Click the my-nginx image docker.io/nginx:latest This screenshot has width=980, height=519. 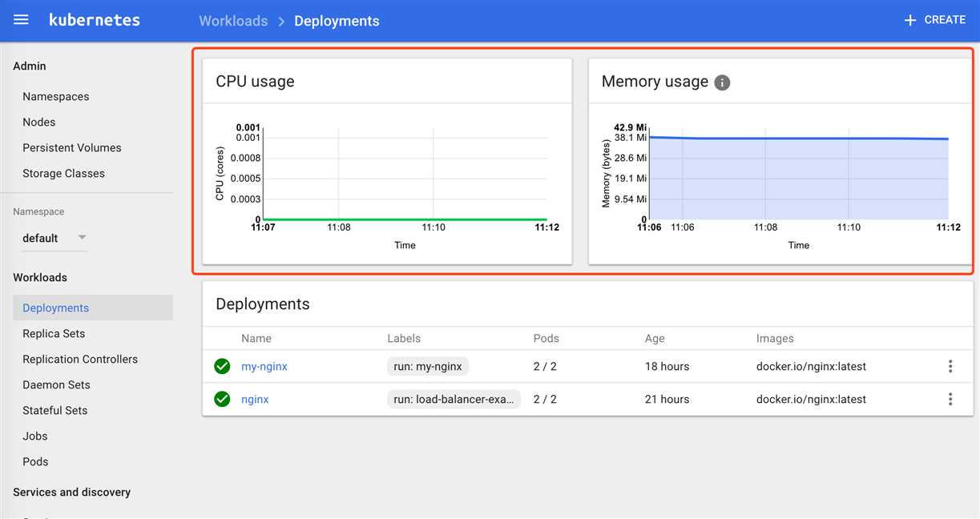coord(811,366)
